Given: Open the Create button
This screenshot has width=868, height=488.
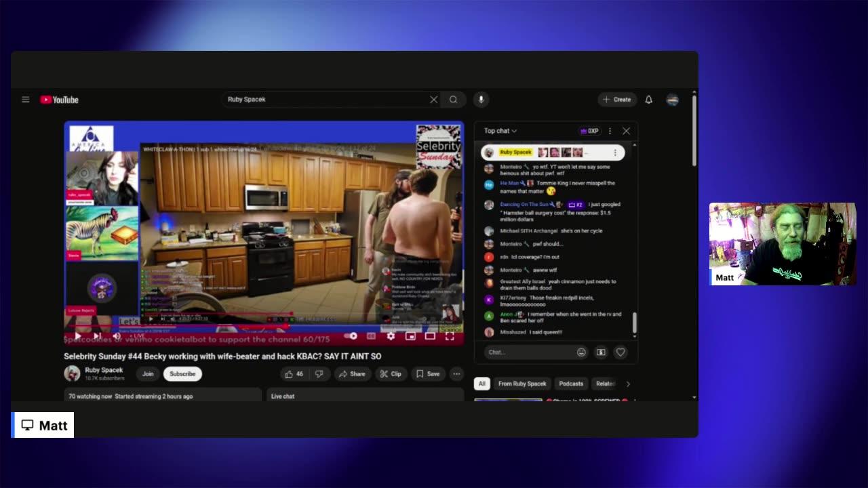Looking at the screenshot, I should coord(617,100).
